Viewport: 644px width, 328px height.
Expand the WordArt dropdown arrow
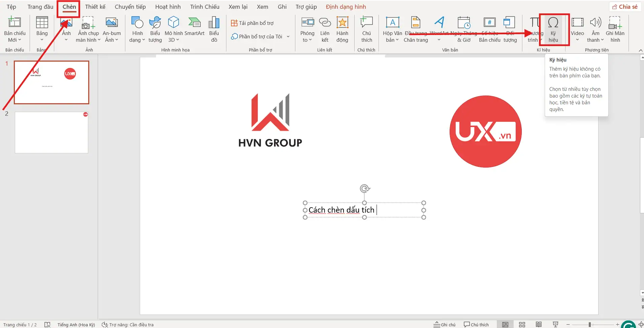(439, 40)
